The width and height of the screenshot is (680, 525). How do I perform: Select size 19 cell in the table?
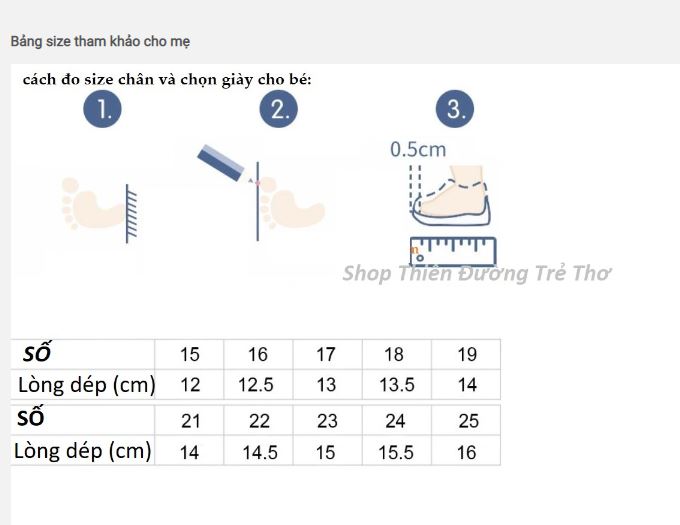pos(467,354)
